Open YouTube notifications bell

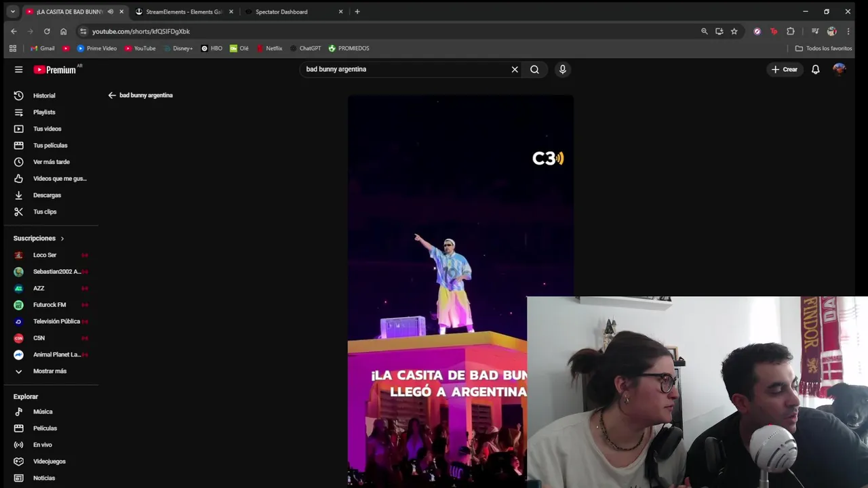point(816,69)
